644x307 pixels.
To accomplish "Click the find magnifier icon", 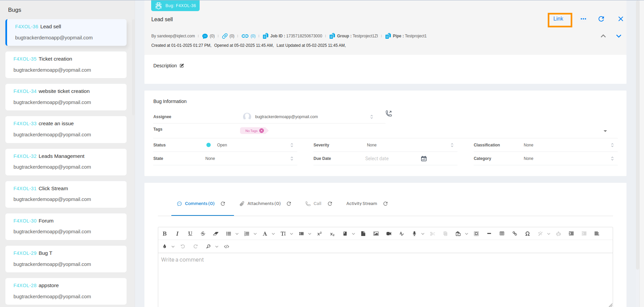I will tap(208, 246).
